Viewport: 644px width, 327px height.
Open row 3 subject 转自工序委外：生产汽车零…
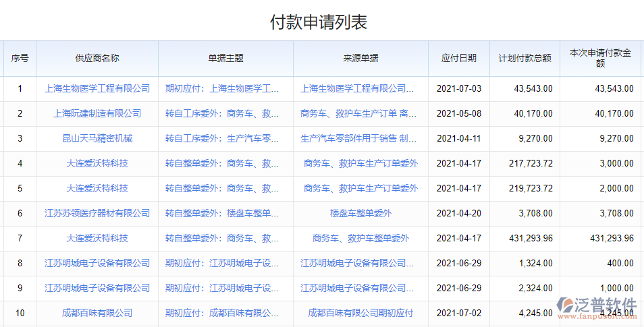222,138
